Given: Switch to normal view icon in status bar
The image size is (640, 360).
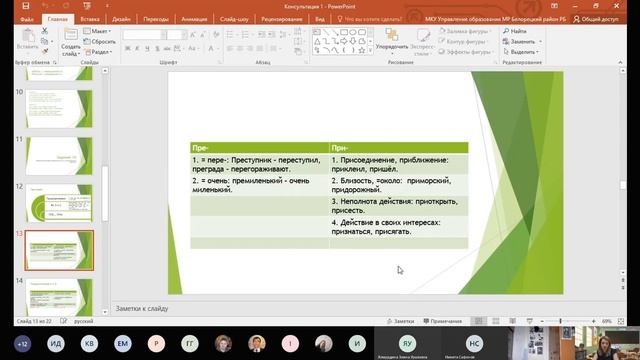Looking at the screenshot, I should [478, 321].
